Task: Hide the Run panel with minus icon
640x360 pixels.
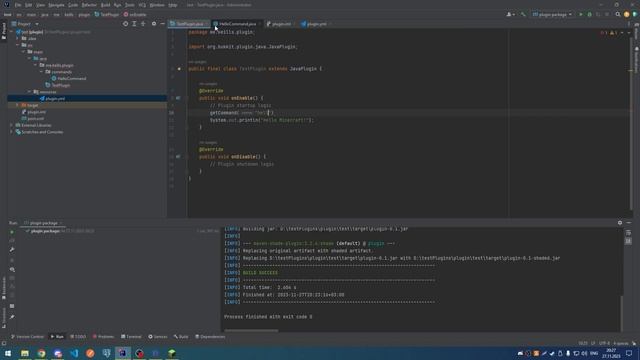Action: 629,222
